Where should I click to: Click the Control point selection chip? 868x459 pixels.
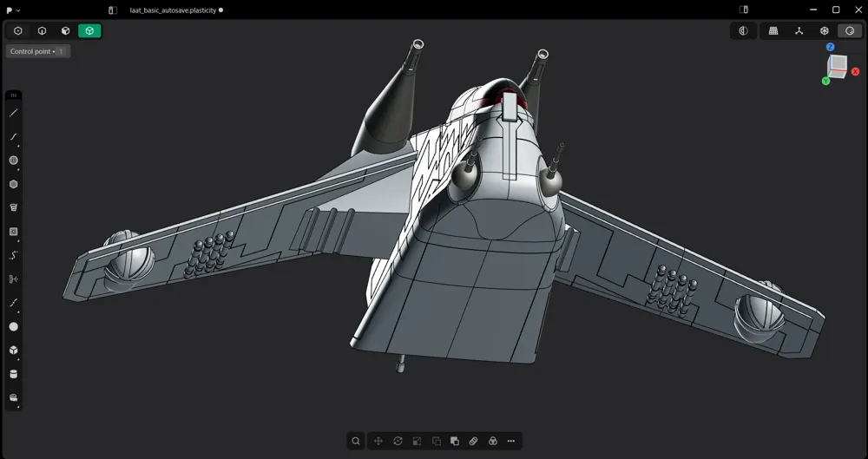coord(37,51)
